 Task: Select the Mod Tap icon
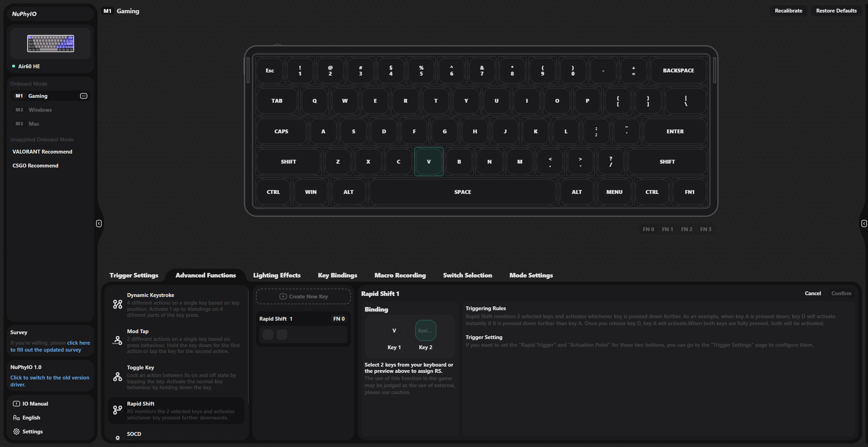coord(118,340)
